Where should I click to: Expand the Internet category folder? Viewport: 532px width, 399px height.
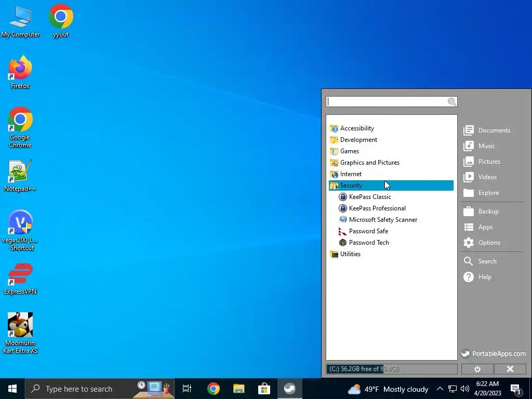click(345, 174)
